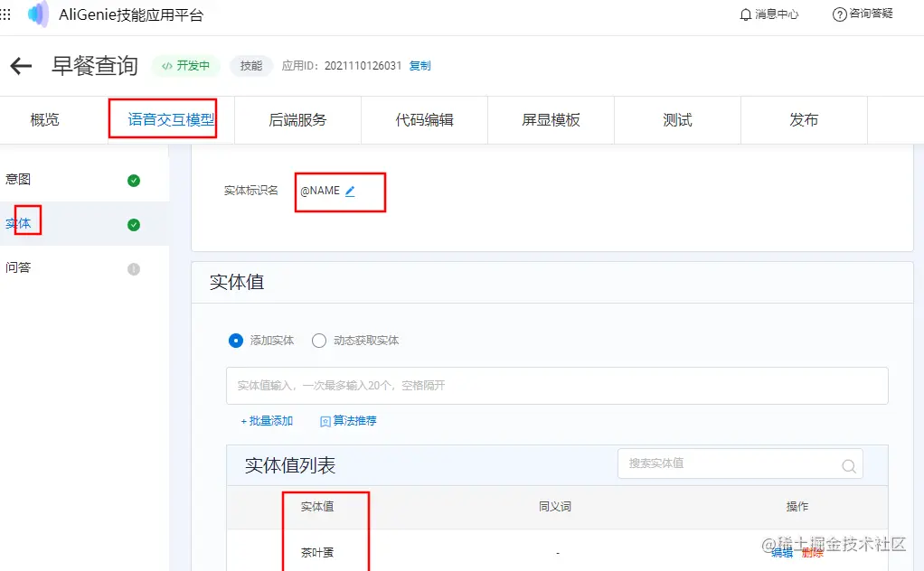The height and width of the screenshot is (571, 924).
Task: Click the 实体值 column header
Action: 317,507
